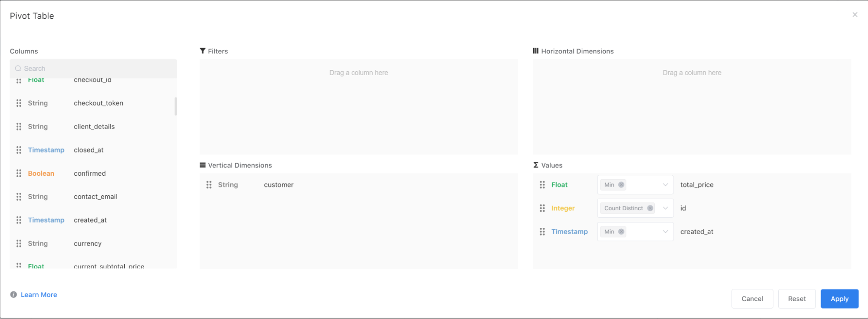Click drag handle for currency column

[x=19, y=244]
